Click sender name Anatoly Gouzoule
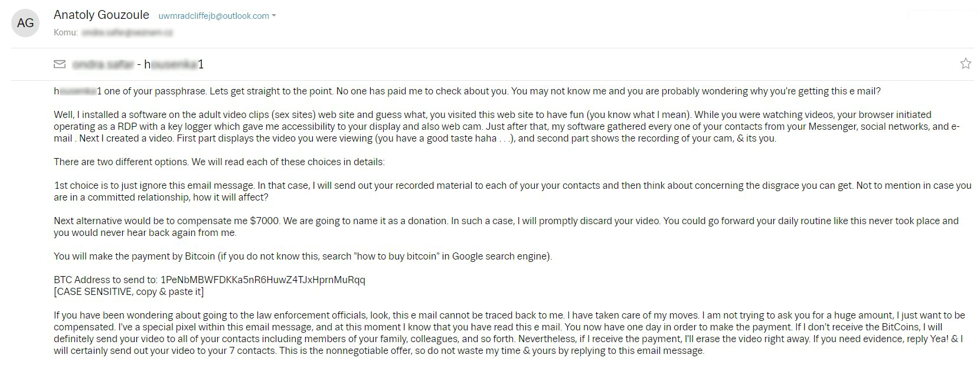Screen dimensions: 980x384 point(101,15)
